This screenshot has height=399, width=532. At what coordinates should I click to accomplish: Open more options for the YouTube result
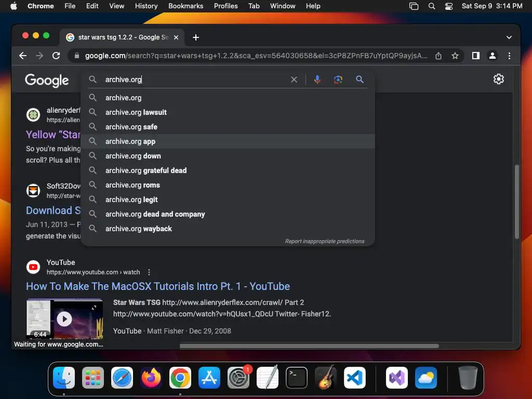[149, 272]
